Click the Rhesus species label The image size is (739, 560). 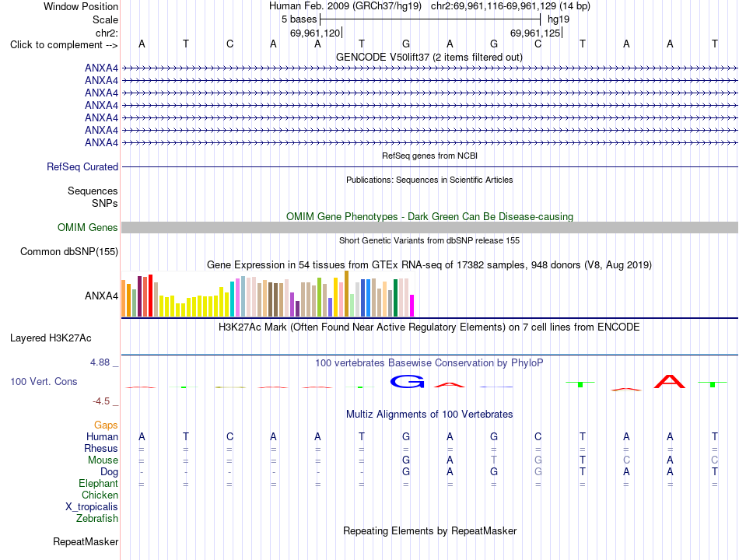tap(101, 449)
